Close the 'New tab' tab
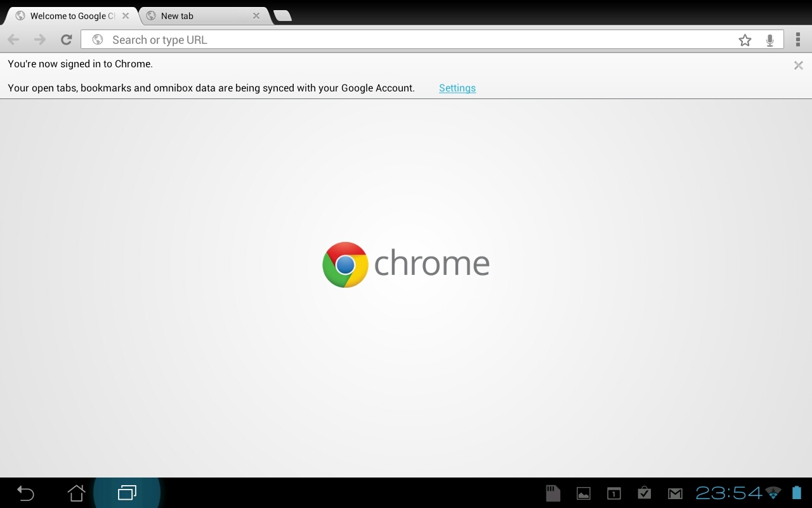 [x=256, y=16]
